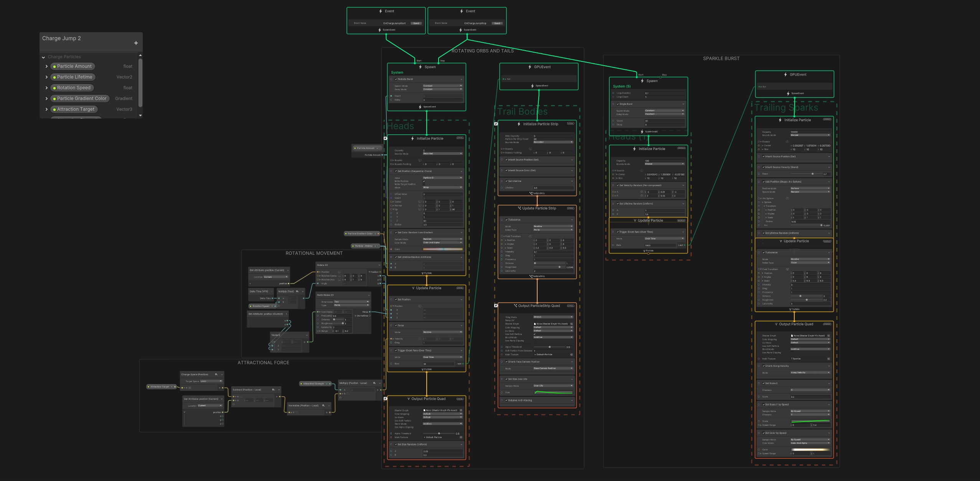The height and width of the screenshot is (481, 980).
Task: Open Blend Mode dropdown showing Additive in Output ParticleStrip Quad
Action: [553, 337]
